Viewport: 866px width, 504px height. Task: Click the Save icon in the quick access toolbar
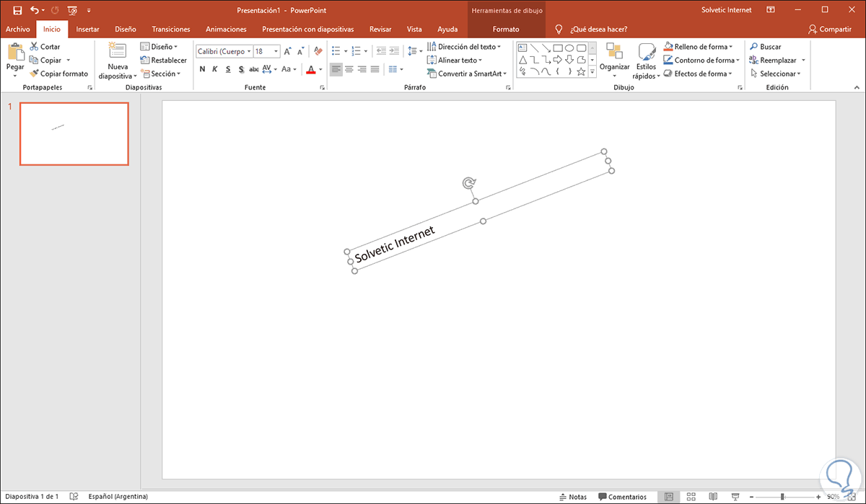[x=17, y=10]
